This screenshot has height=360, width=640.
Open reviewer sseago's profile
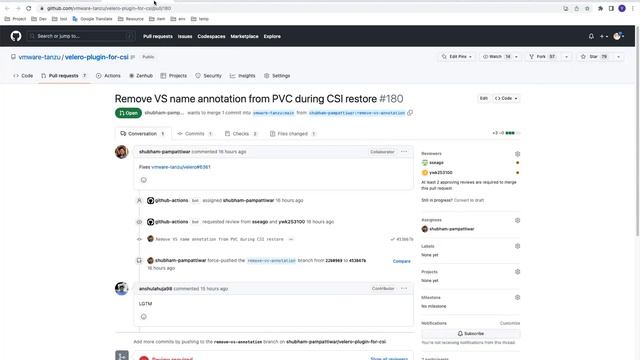(436, 162)
